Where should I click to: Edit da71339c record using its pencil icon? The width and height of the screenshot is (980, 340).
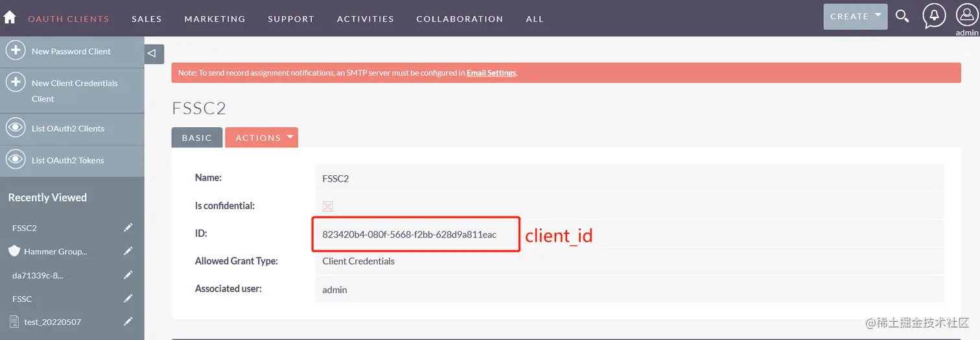128,275
